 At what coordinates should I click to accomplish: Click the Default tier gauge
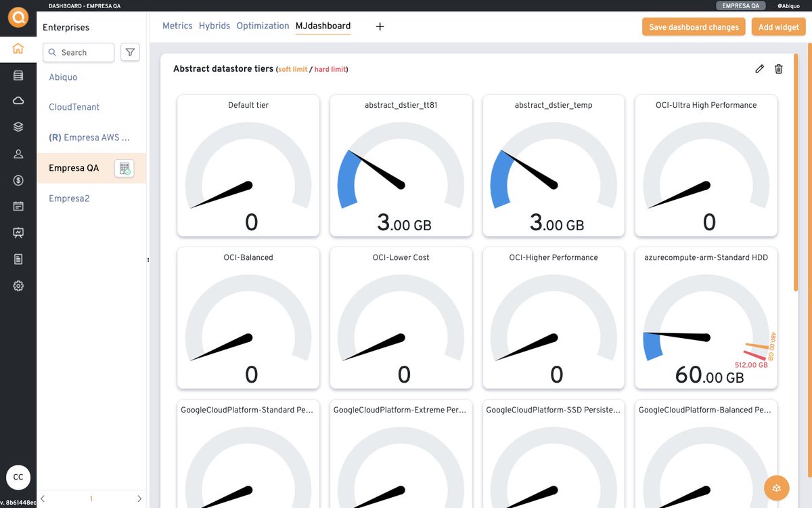click(x=248, y=165)
